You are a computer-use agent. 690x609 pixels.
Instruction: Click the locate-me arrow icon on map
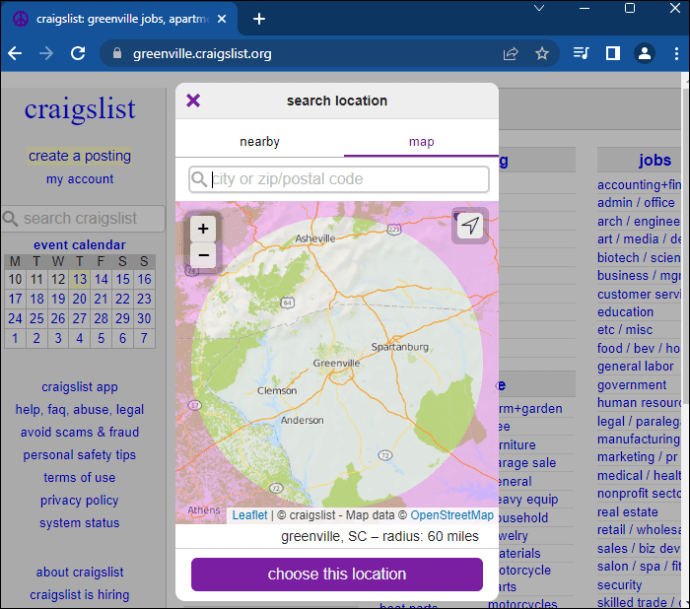coord(470,226)
